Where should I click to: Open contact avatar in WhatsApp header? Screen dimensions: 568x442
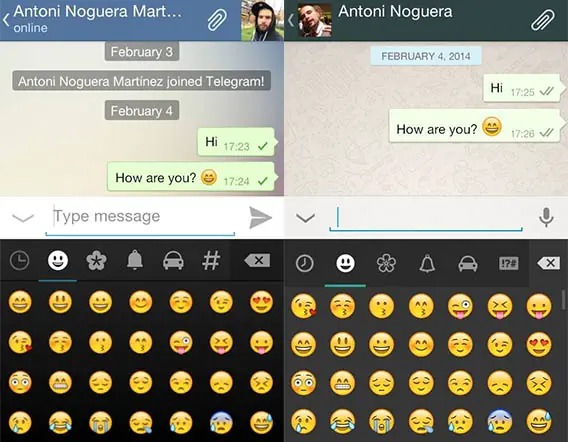pos(314,20)
